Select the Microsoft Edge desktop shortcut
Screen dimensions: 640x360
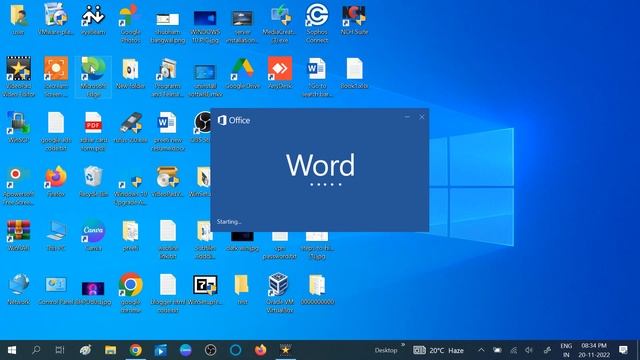pyautogui.click(x=93, y=76)
